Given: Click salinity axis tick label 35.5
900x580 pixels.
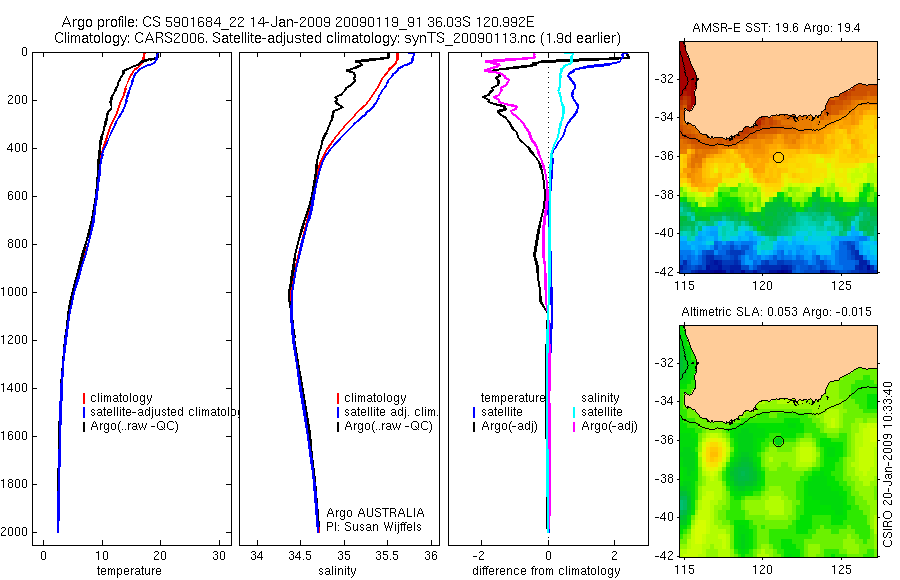Looking at the screenshot, I should 387,556.
